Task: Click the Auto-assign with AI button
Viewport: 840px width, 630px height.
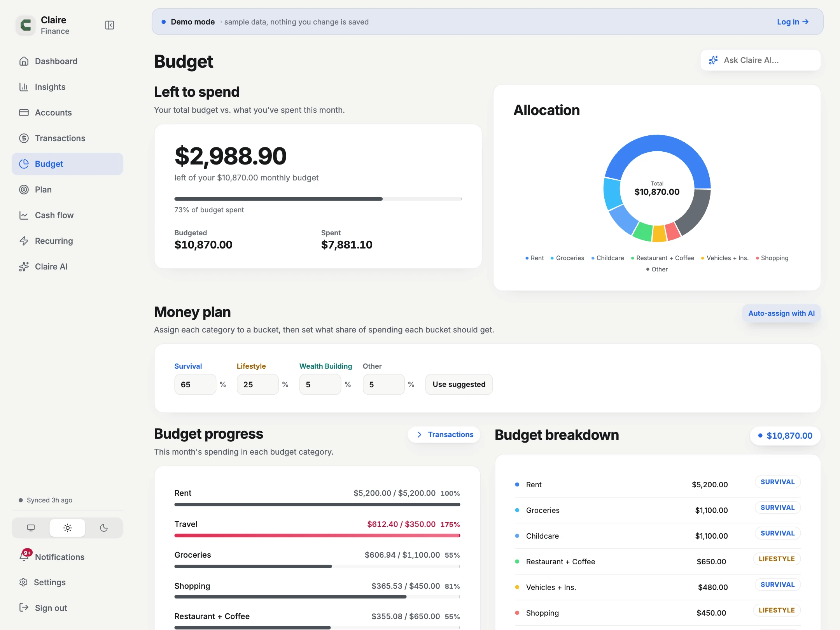Action: pos(781,313)
